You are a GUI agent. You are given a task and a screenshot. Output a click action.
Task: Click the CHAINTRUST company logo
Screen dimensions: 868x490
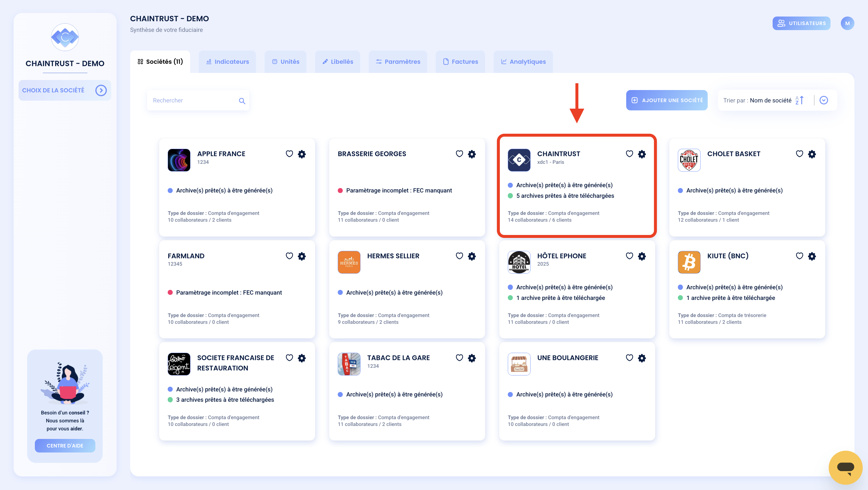[519, 160]
